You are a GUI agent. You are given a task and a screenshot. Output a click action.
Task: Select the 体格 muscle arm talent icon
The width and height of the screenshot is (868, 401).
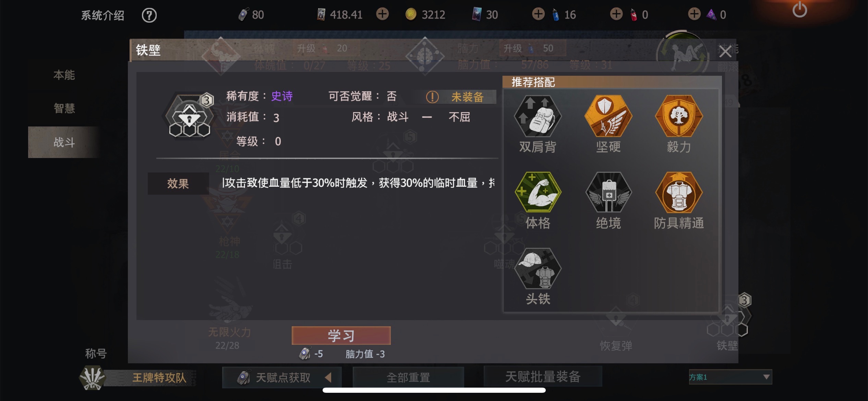538,193
